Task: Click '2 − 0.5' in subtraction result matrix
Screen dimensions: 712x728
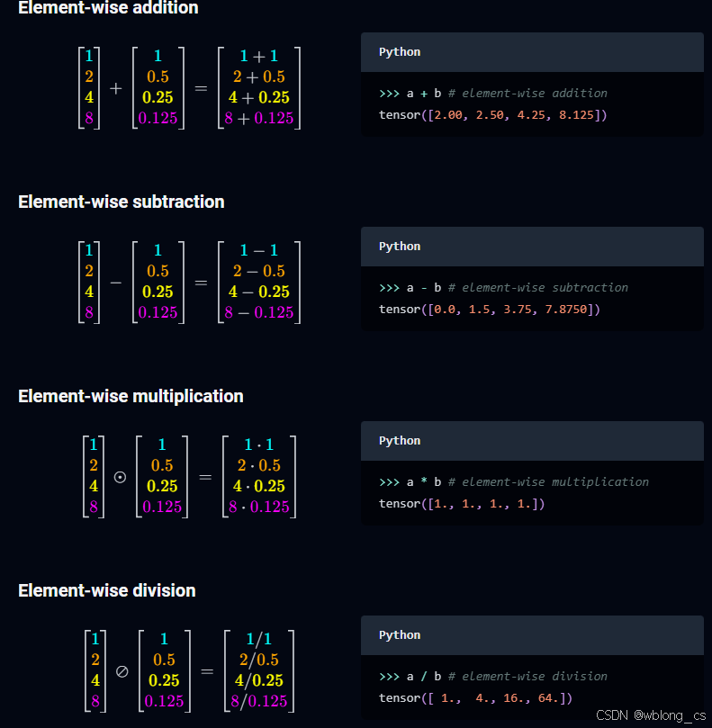Action: 258,271
